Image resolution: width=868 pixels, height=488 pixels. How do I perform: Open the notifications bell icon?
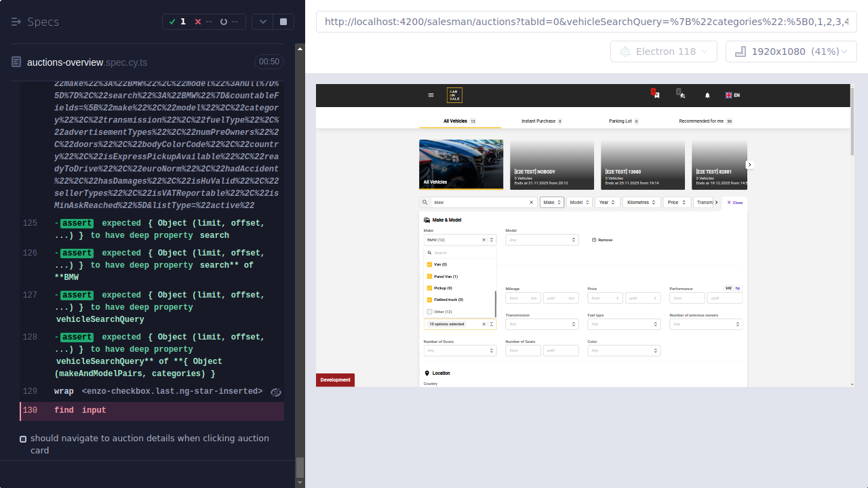(x=707, y=95)
